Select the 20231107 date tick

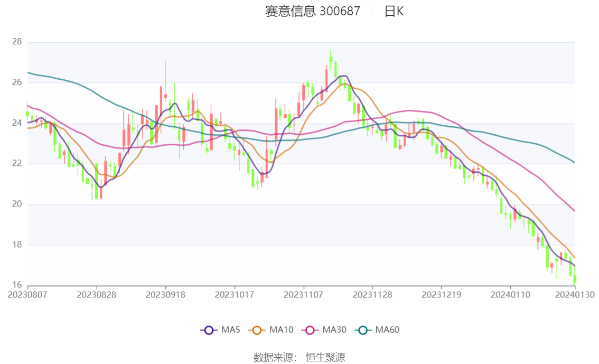click(x=303, y=295)
